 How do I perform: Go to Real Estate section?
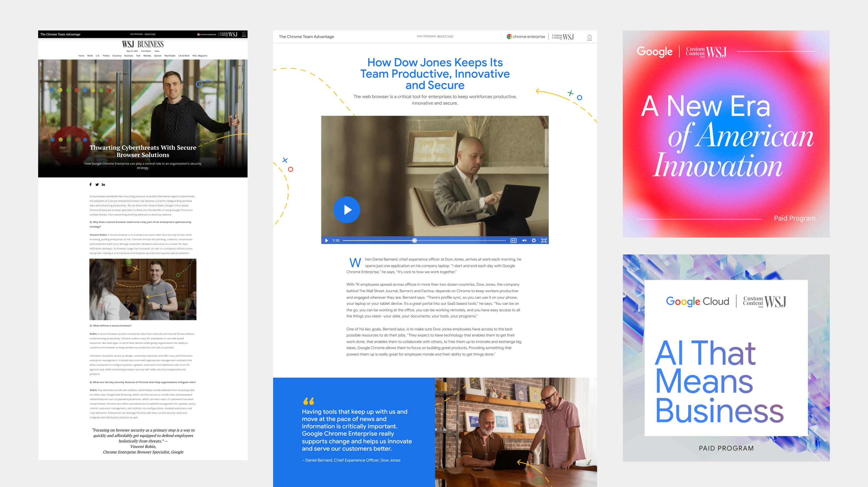[170, 56]
